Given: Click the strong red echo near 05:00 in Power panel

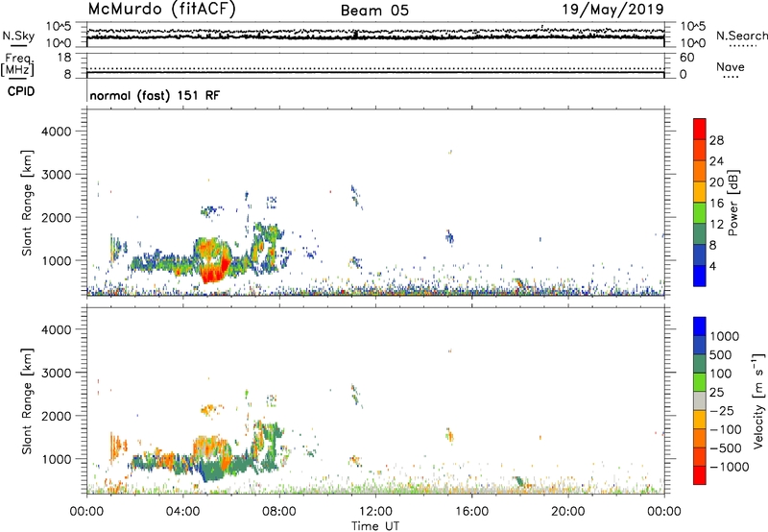Looking at the screenshot, I should point(213,274).
